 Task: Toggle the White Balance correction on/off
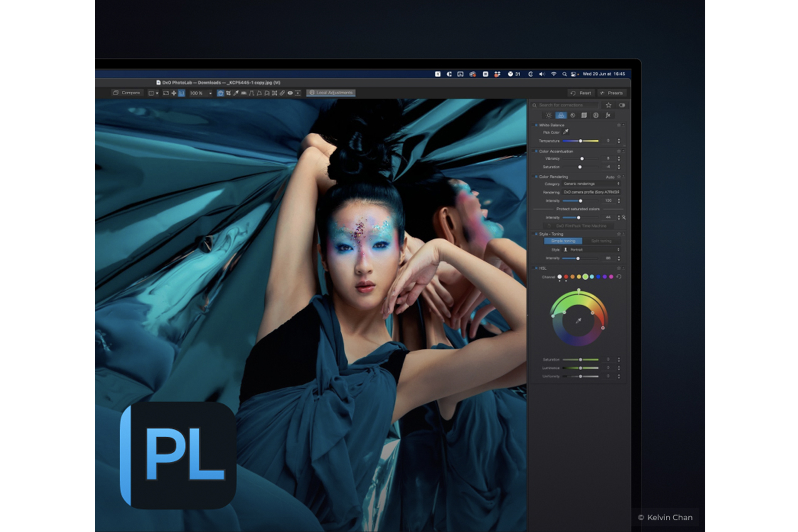coord(536,125)
